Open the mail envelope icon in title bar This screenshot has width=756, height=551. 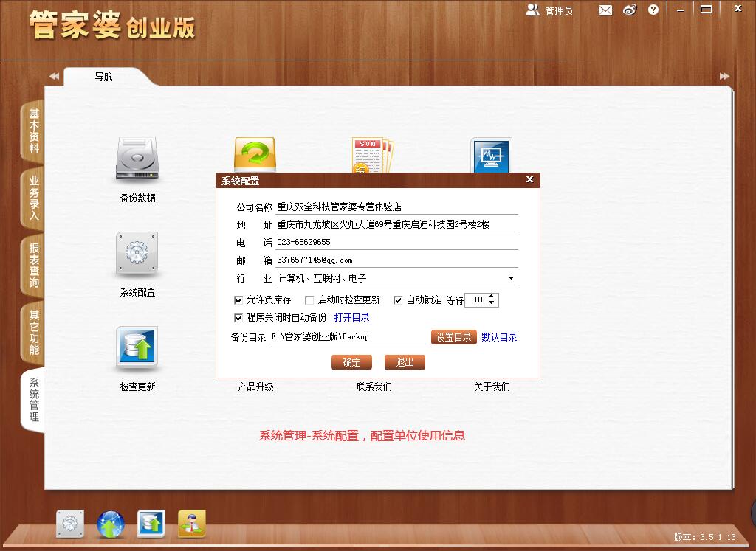[x=605, y=10]
